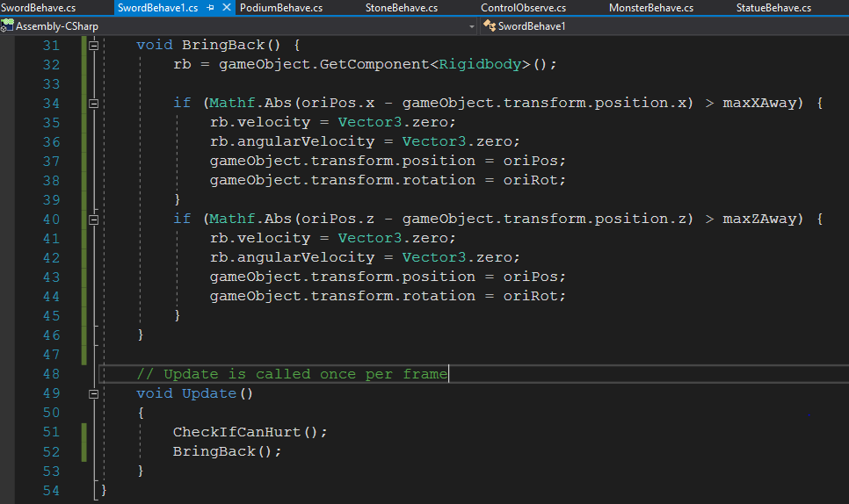Click Vector3 on line 35

(x=370, y=122)
